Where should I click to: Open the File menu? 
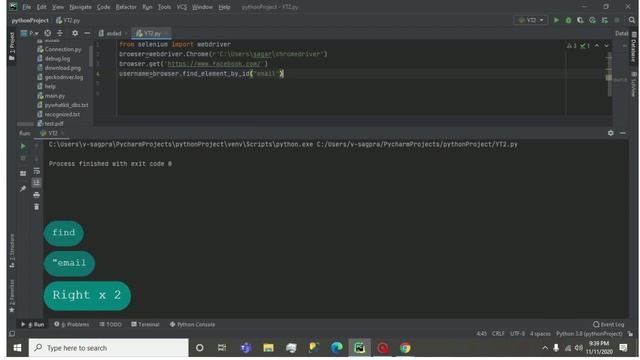coord(27,7)
